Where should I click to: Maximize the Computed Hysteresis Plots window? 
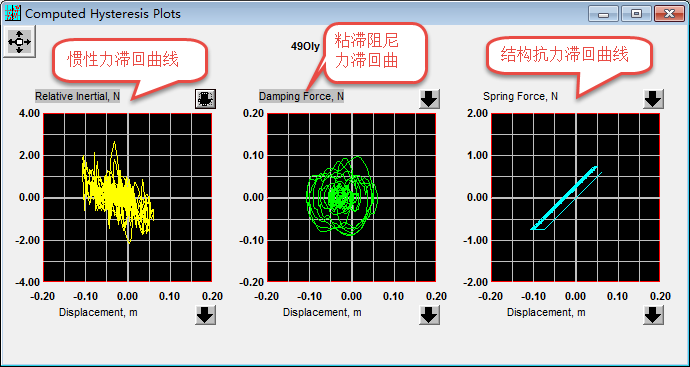pyautogui.click(x=636, y=14)
